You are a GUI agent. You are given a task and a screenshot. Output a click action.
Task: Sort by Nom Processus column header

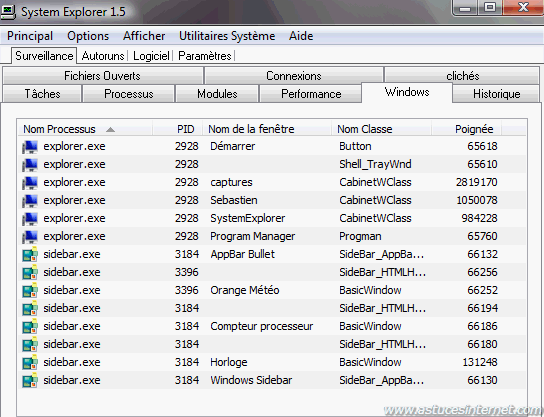85,129
